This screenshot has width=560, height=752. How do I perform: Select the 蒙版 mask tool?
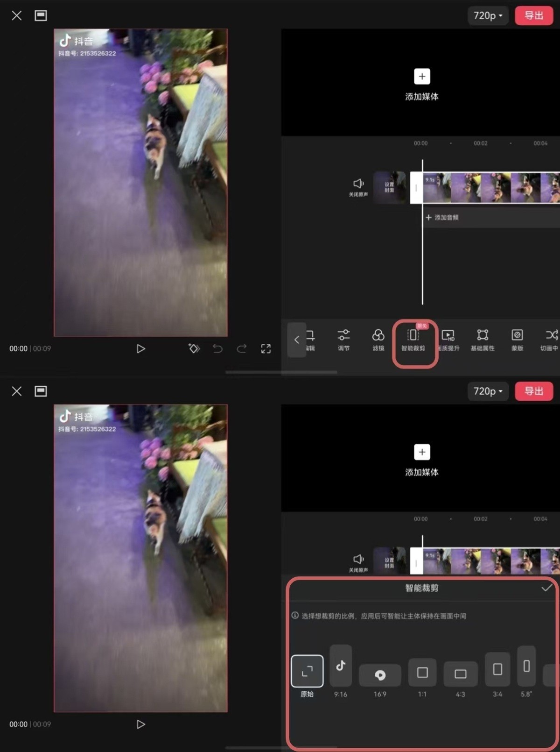point(517,340)
